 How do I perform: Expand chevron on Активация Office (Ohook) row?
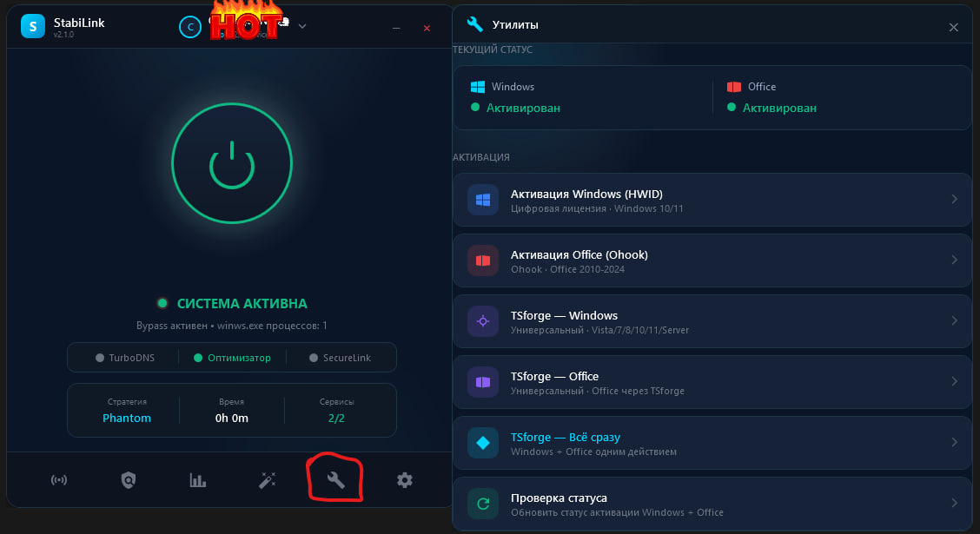(x=955, y=260)
